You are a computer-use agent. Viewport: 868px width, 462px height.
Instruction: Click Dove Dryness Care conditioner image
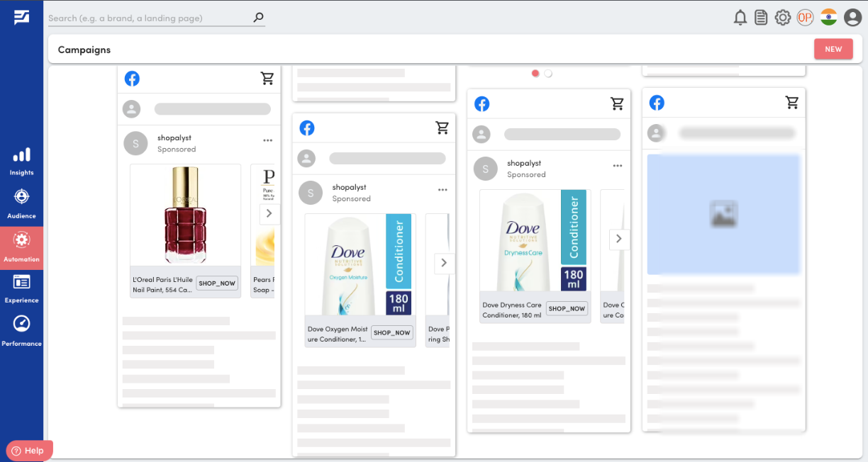click(x=535, y=240)
